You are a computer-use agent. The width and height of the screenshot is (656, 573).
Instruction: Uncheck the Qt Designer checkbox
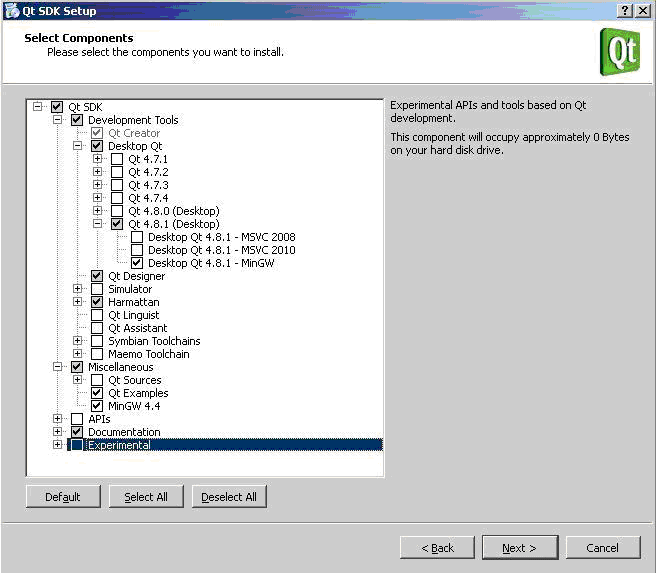coord(97,276)
